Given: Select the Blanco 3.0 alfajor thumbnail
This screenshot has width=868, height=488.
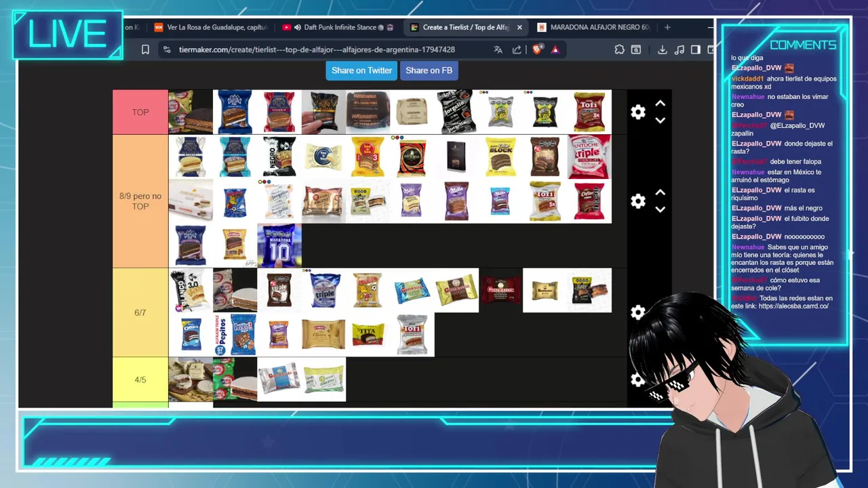Looking at the screenshot, I should click(191, 290).
